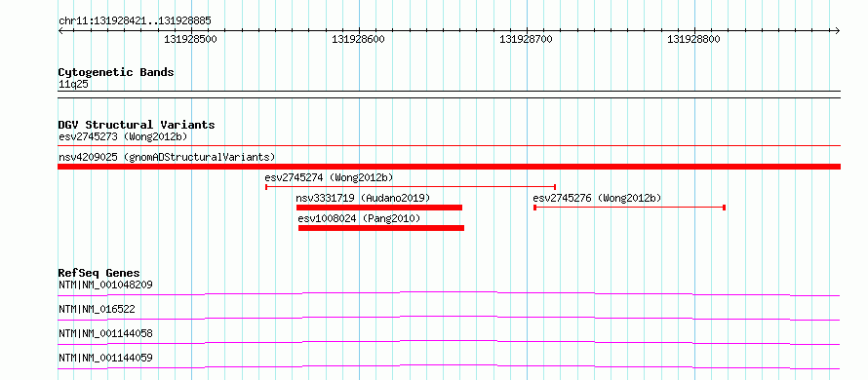Click the magenta NTM|NM_001144058 transcript line
This screenshot has height=380, width=868.
449,342
